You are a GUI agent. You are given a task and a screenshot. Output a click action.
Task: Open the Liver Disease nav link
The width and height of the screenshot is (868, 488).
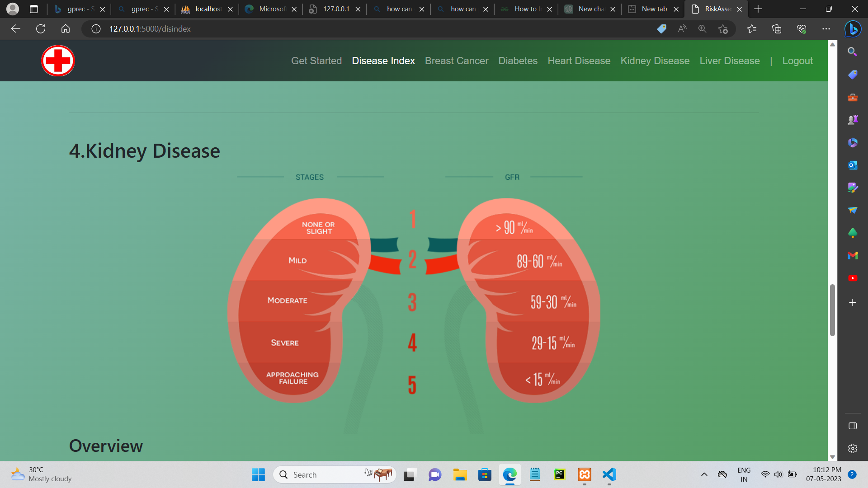click(730, 61)
